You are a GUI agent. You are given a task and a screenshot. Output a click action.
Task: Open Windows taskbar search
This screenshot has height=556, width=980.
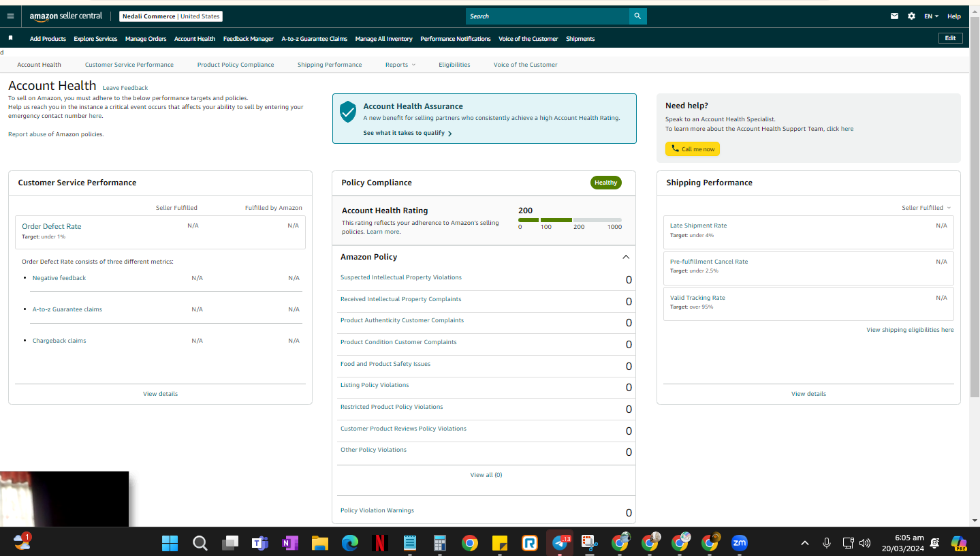(200, 543)
